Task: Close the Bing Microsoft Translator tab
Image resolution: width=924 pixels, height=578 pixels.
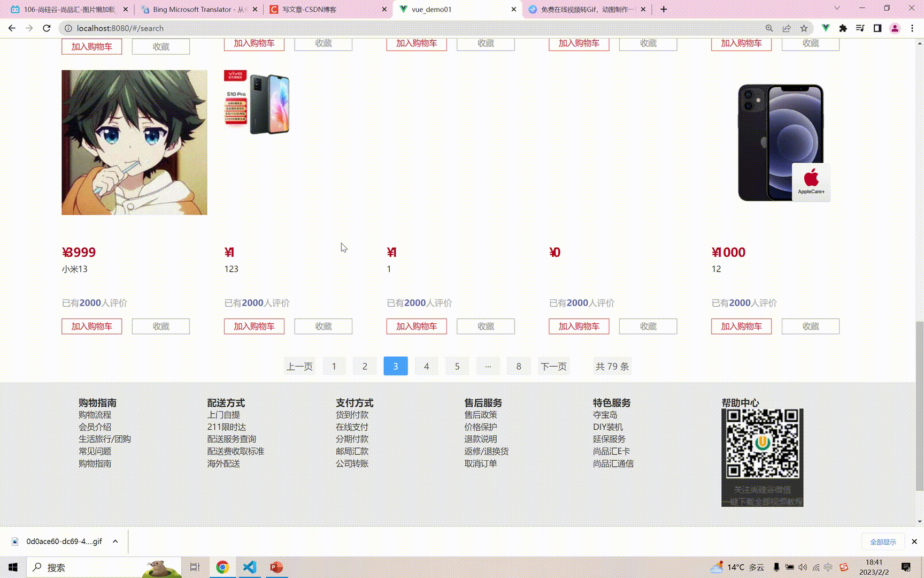Action: pyautogui.click(x=255, y=9)
